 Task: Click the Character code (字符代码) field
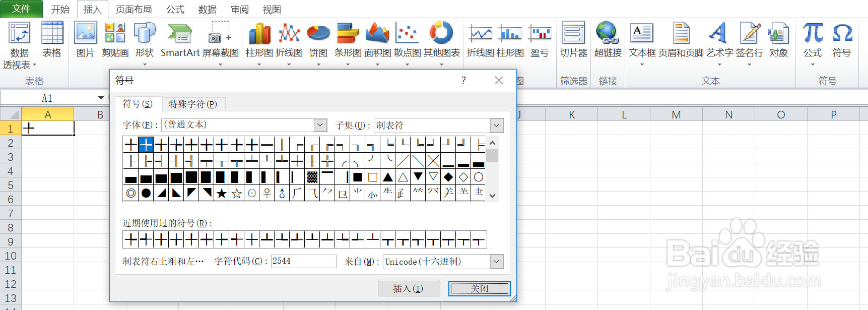coord(303,261)
